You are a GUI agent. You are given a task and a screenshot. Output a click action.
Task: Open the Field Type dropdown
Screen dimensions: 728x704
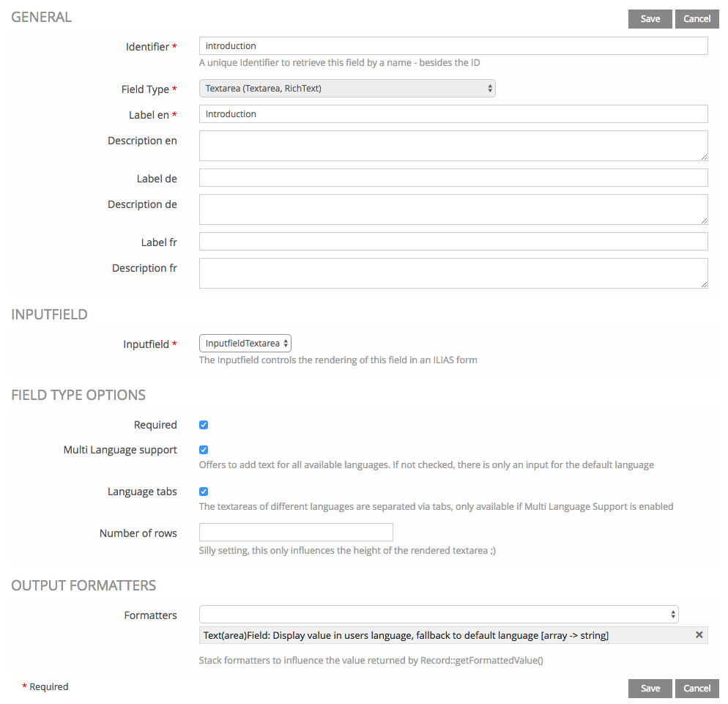(x=347, y=89)
